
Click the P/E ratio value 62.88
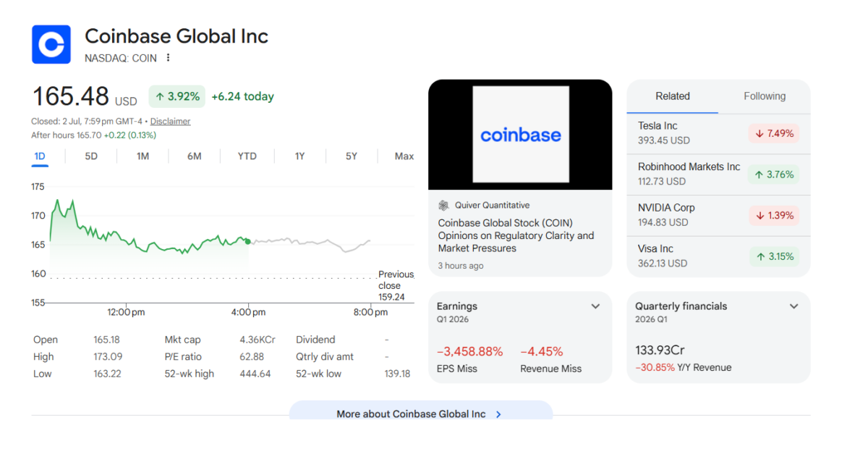(252, 357)
